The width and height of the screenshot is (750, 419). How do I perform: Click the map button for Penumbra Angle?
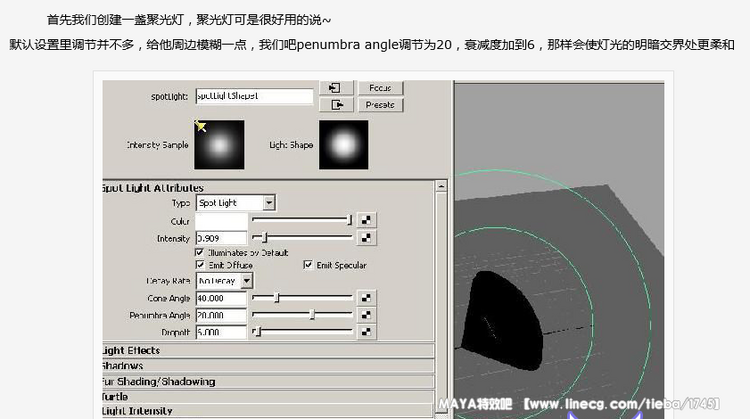point(367,314)
